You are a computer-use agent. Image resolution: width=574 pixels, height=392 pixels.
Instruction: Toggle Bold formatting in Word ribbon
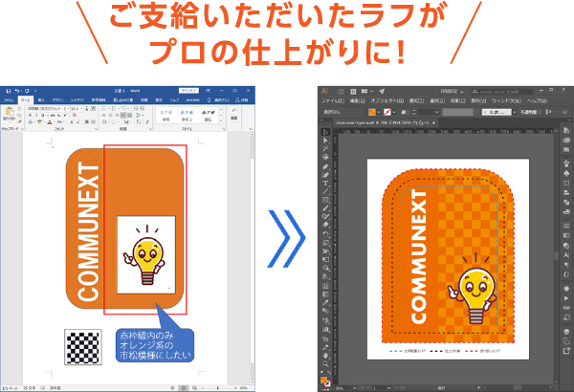point(31,118)
